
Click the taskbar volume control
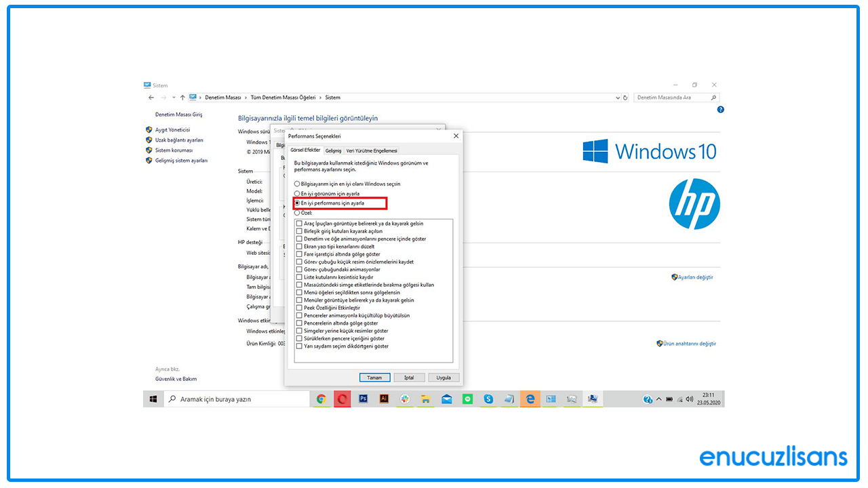point(689,399)
